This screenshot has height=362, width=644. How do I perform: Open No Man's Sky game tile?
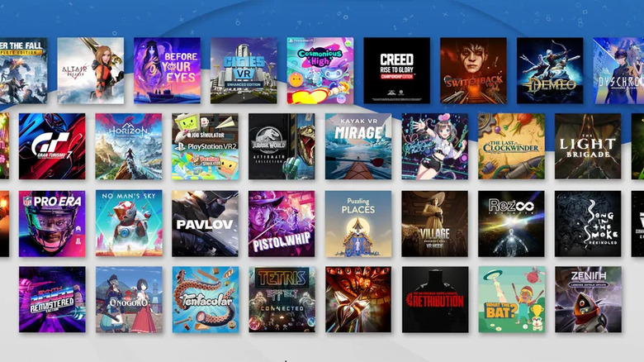129,224
